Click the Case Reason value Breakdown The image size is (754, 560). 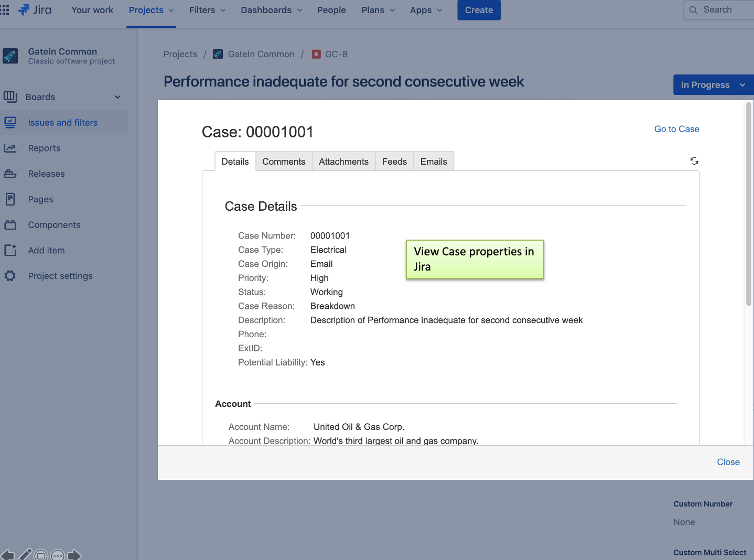tap(332, 306)
